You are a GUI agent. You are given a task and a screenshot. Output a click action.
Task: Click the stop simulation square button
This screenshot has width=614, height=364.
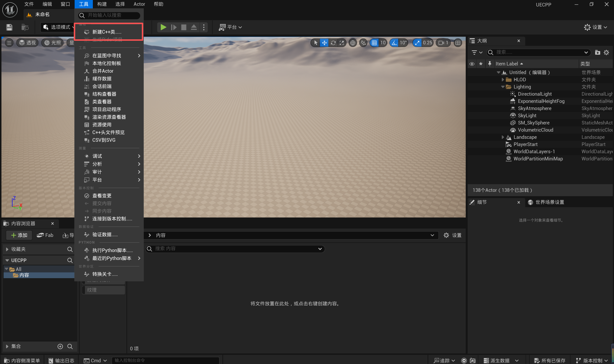(x=184, y=27)
